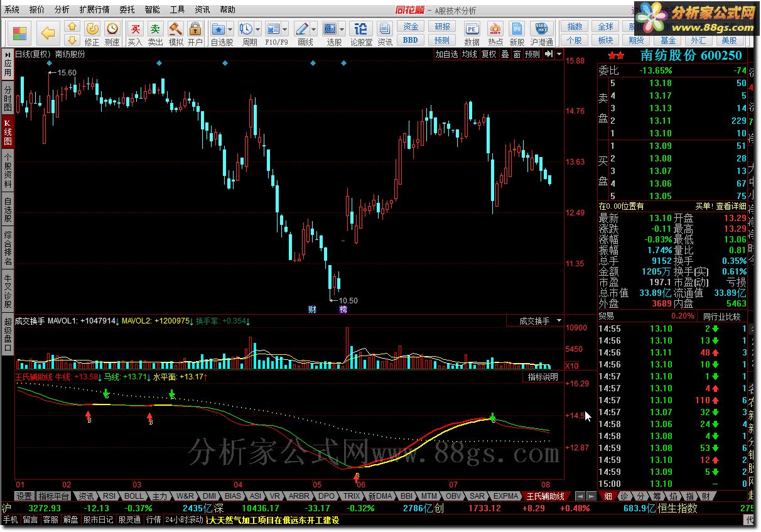Open 指标说明 indicator description
The image size is (761, 532).
[x=542, y=377]
